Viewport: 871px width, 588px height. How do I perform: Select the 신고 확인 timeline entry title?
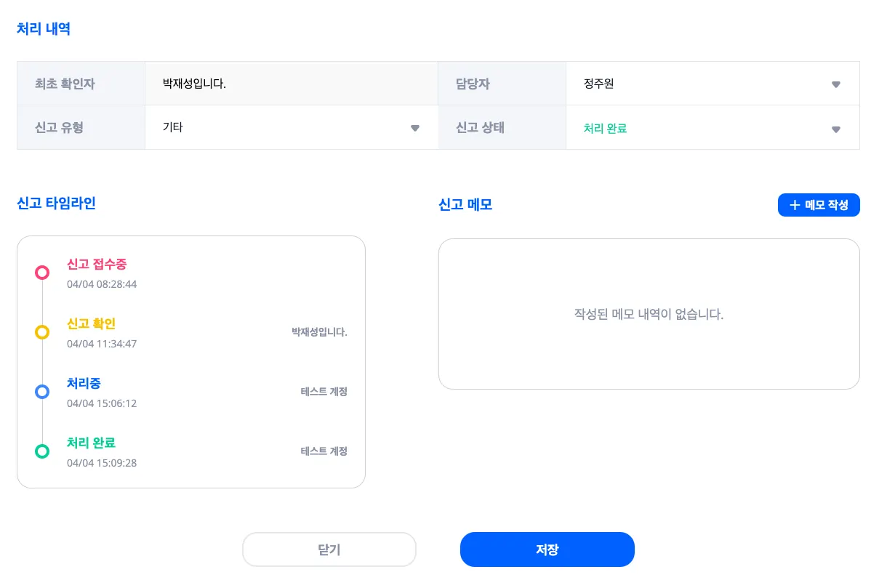click(91, 323)
